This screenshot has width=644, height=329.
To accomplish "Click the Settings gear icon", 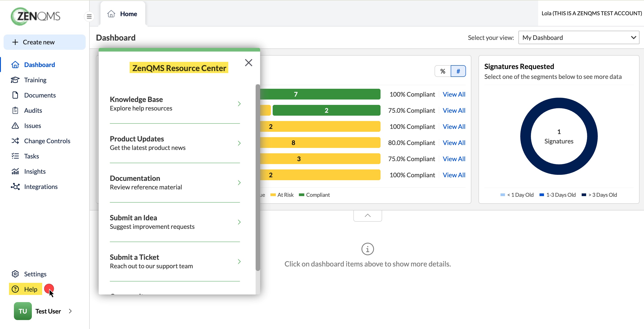I will click(15, 274).
